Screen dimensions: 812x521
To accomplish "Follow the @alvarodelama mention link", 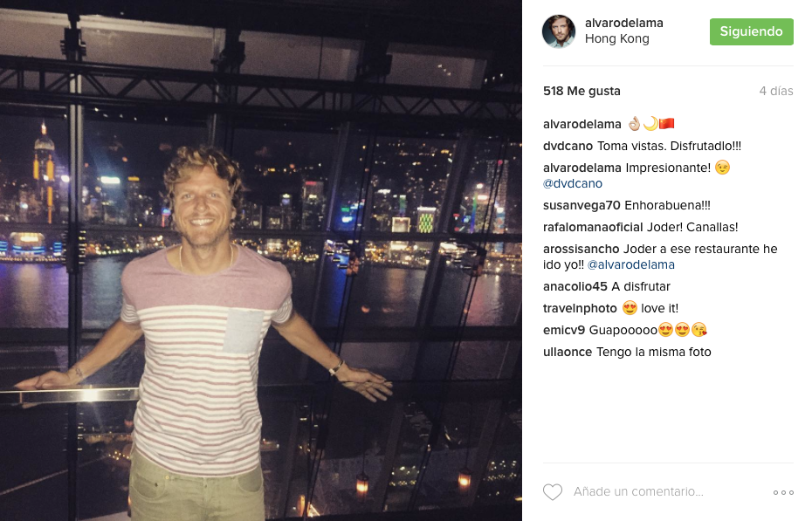I will [630, 265].
